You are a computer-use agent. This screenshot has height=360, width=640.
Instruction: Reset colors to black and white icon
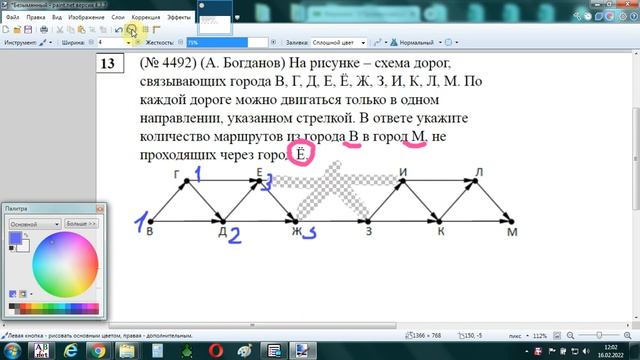pos(11,248)
